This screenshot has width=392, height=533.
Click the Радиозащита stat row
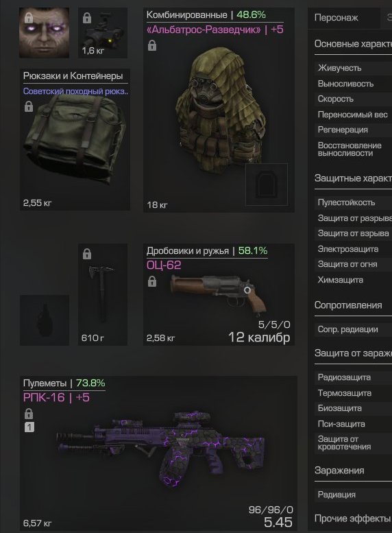353,377
